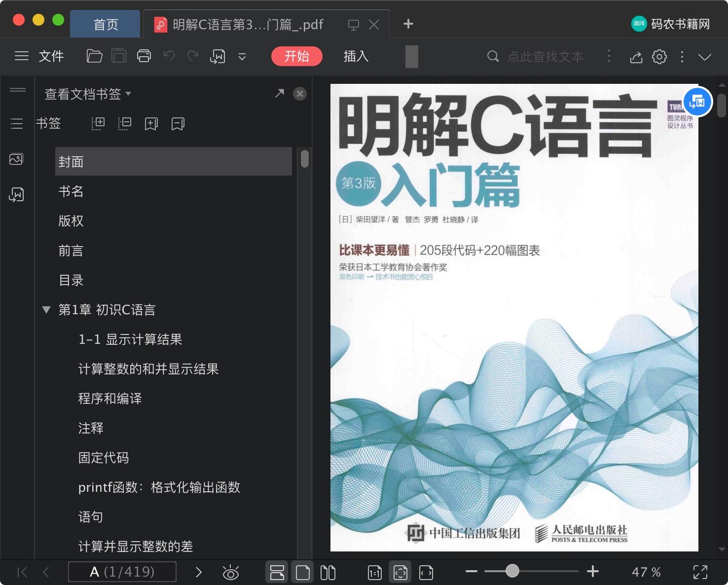This screenshot has height=585, width=728.
Task: Click the bookmark panel scrollbar
Action: click(x=305, y=159)
